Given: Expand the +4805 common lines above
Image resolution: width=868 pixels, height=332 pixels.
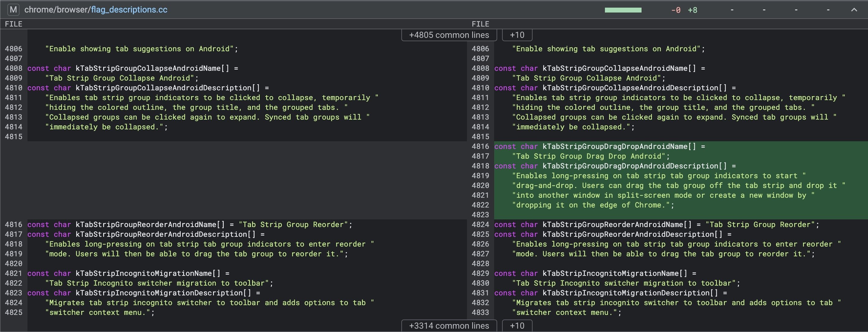Looking at the screenshot, I should tap(448, 35).
